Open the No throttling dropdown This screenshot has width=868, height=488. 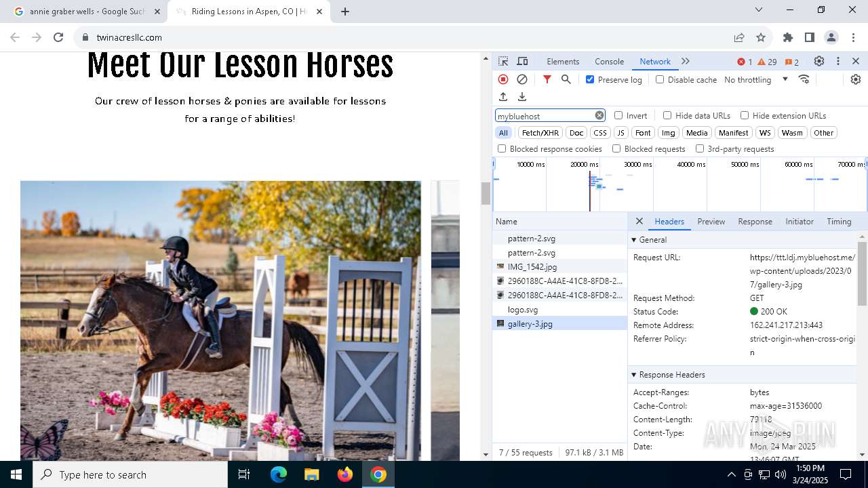tap(756, 79)
